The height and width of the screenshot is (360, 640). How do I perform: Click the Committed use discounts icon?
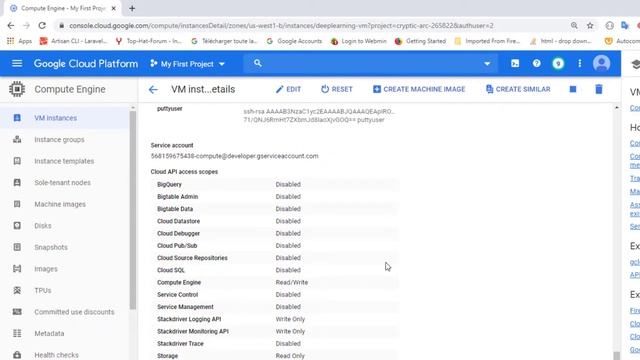click(17, 312)
